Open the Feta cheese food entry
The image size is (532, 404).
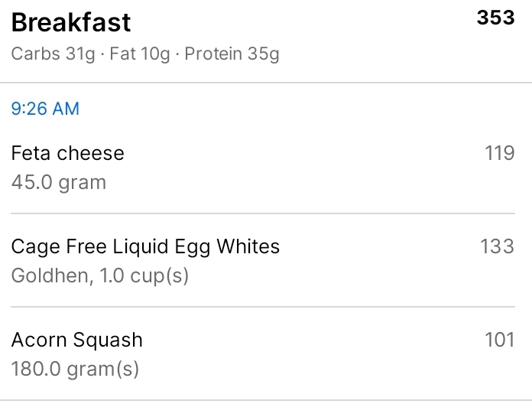click(x=67, y=153)
